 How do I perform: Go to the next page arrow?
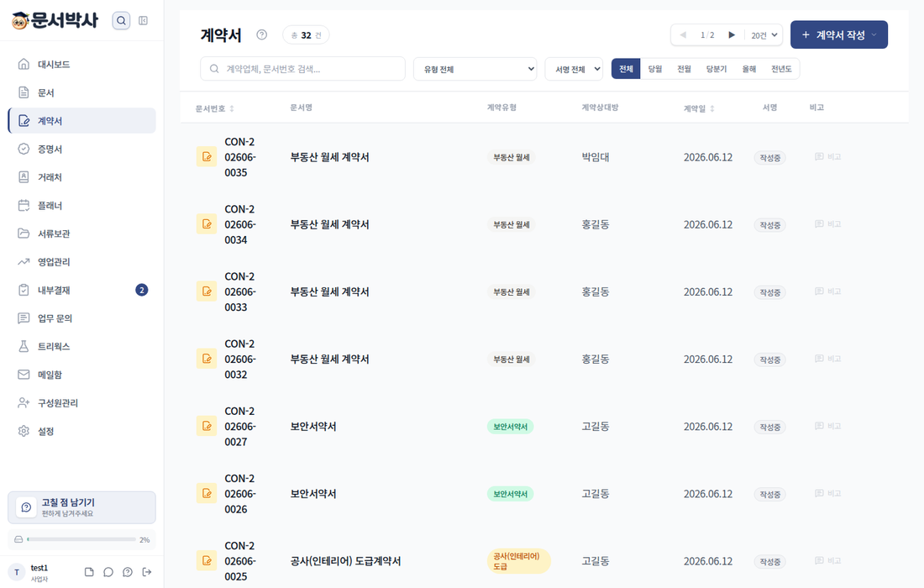point(732,35)
